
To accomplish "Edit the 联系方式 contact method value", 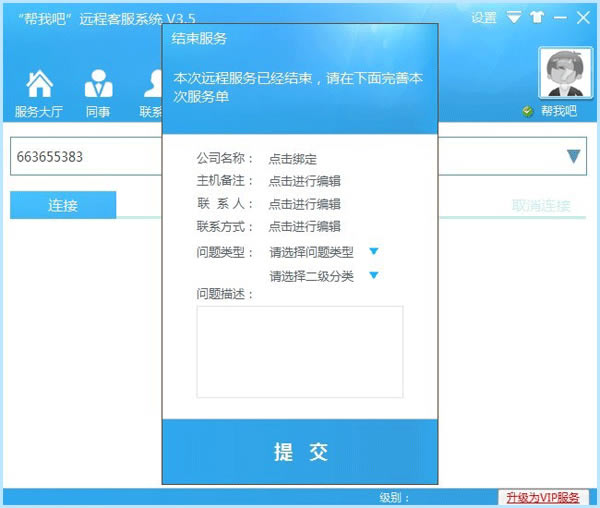I will click(x=305, y=226).
